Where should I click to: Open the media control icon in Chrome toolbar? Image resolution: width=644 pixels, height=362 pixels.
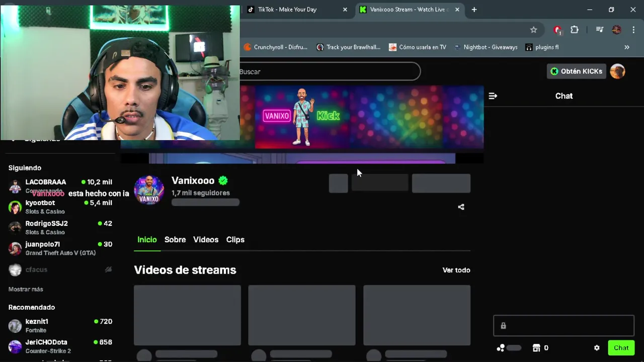[x=599, y=30]
